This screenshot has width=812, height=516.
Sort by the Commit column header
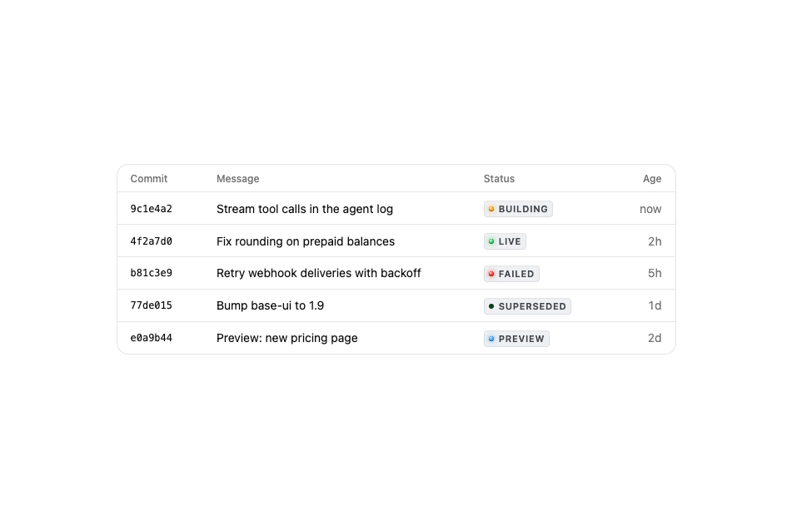[x=148, y=179]
